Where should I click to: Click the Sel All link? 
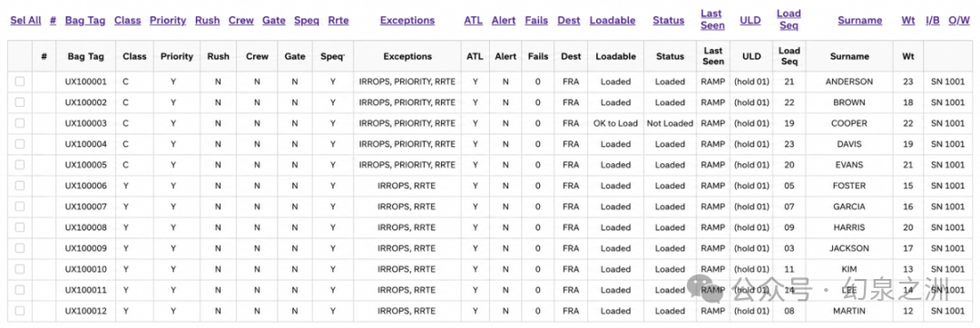[x=25, y=20]
